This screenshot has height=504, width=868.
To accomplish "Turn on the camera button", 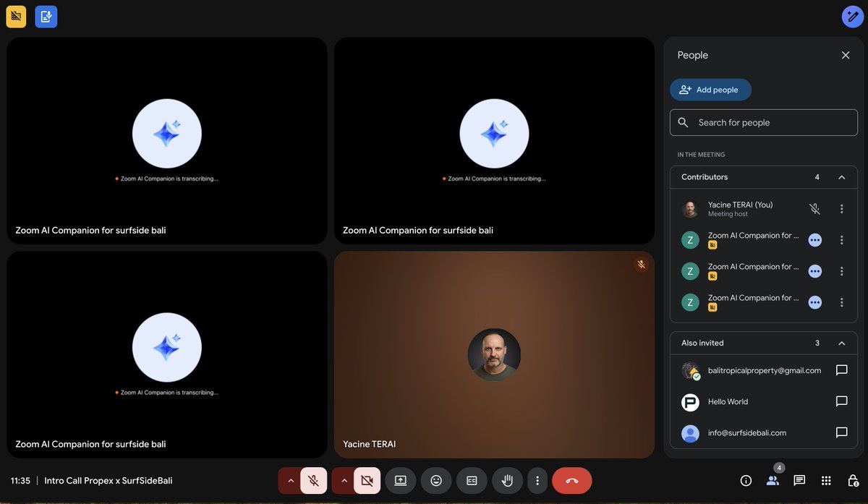I will point(367,481).
